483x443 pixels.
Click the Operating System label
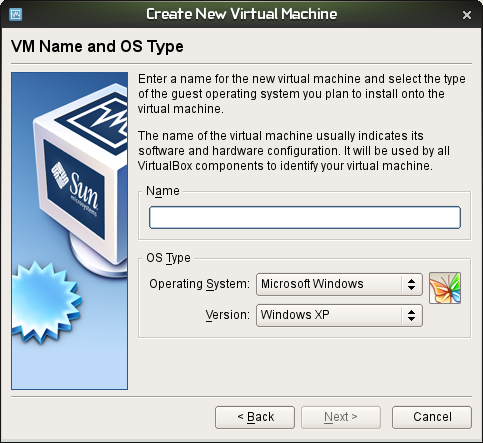pyautogui.click(x=199, y=284)
